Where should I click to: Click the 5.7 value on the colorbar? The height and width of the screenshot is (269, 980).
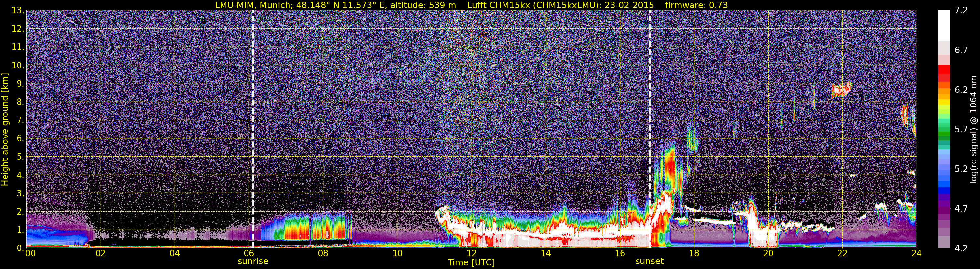point(961,130)
